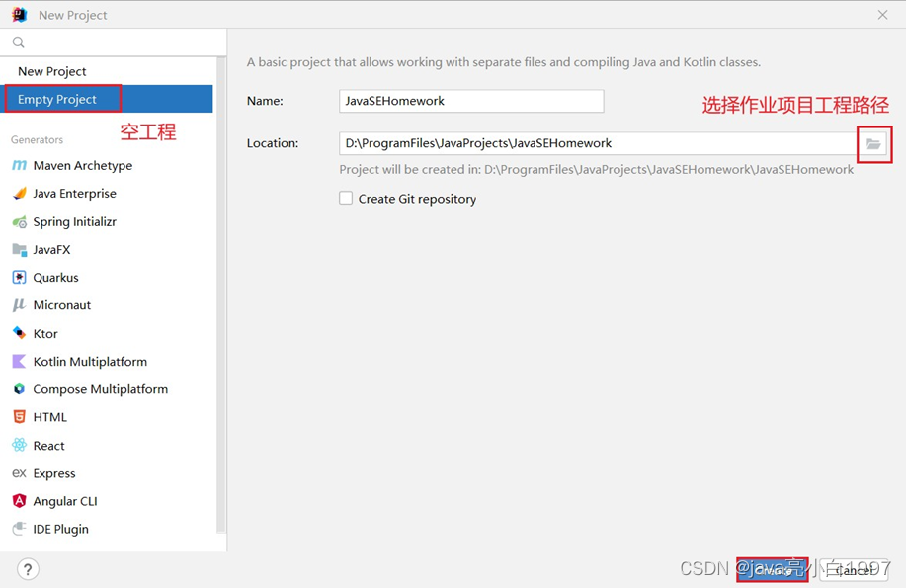
Task: Click the 'Project will be created in' text
Action: coord(597,169)
